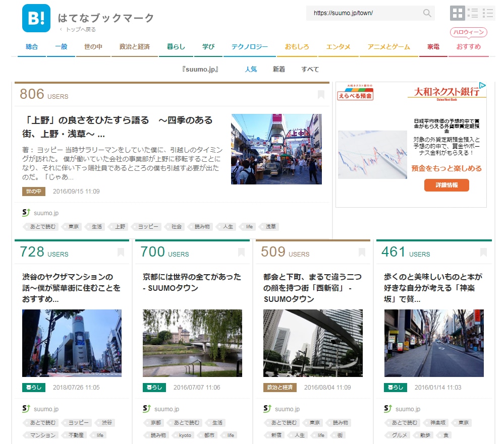Click the 浅草 tag on Ueno article
Screen dimensions: 504x444
[271, 227]
